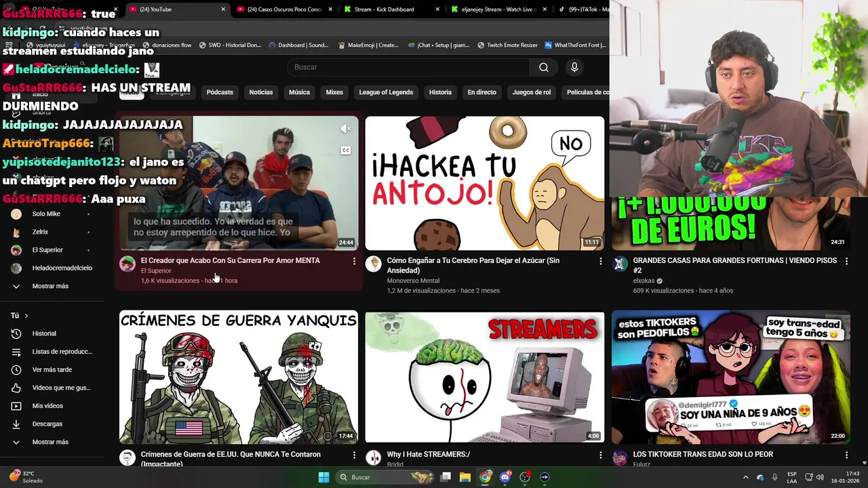This screenshot has height=488, width=868.
Task: Switch to eljanojey Stream browser tab
Action: click(498, 9)
